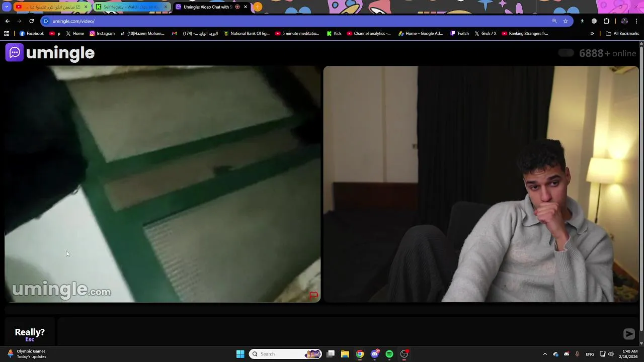
Task: Open the All Bookmarks folder
Action: (x=622, y=34)
